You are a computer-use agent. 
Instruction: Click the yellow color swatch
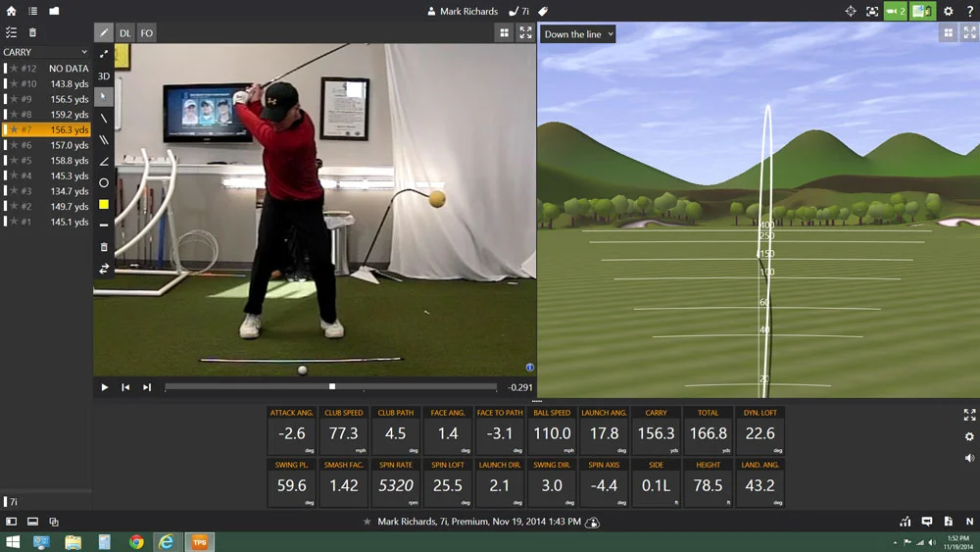tap(104, 204)
